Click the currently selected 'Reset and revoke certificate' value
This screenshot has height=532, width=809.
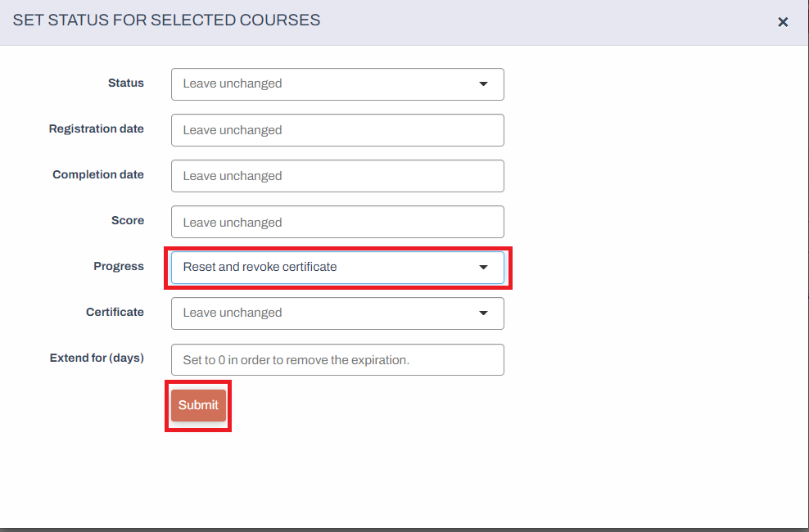[258, 267]
